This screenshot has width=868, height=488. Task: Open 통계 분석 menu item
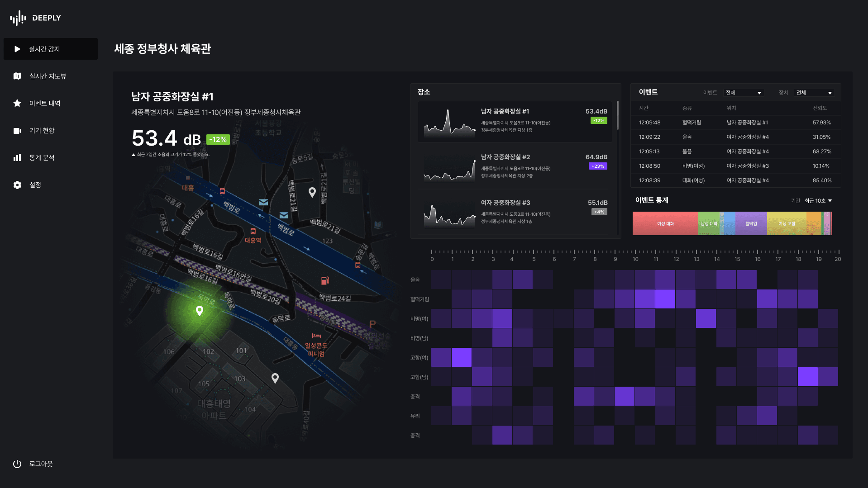click(x=51, y=157)
